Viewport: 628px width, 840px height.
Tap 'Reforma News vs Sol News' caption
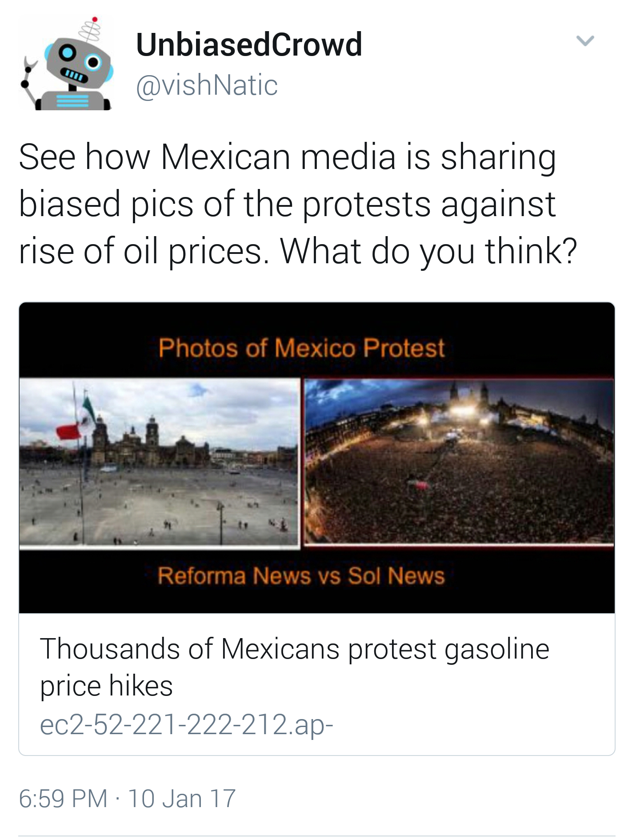pos(301,575)
